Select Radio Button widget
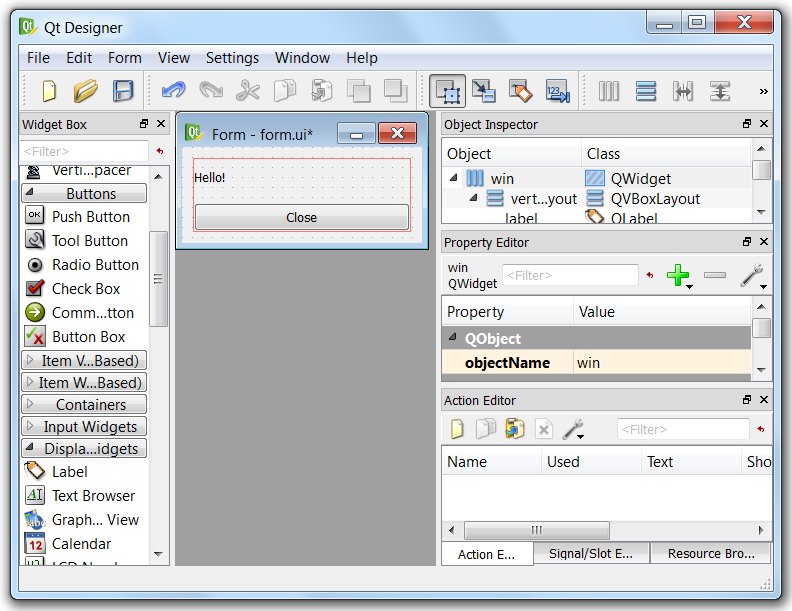The height and width of the screenshot is (611, 792). [82, 265]
